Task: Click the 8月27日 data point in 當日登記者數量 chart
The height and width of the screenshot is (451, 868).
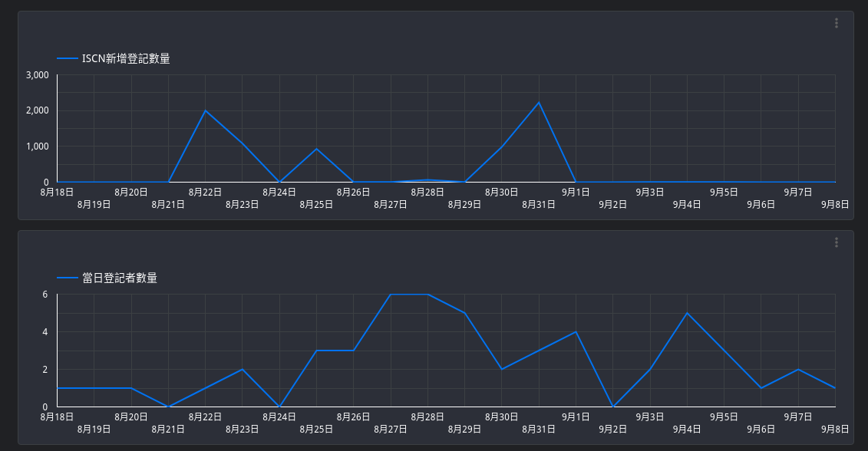Action: coord(391,295)
